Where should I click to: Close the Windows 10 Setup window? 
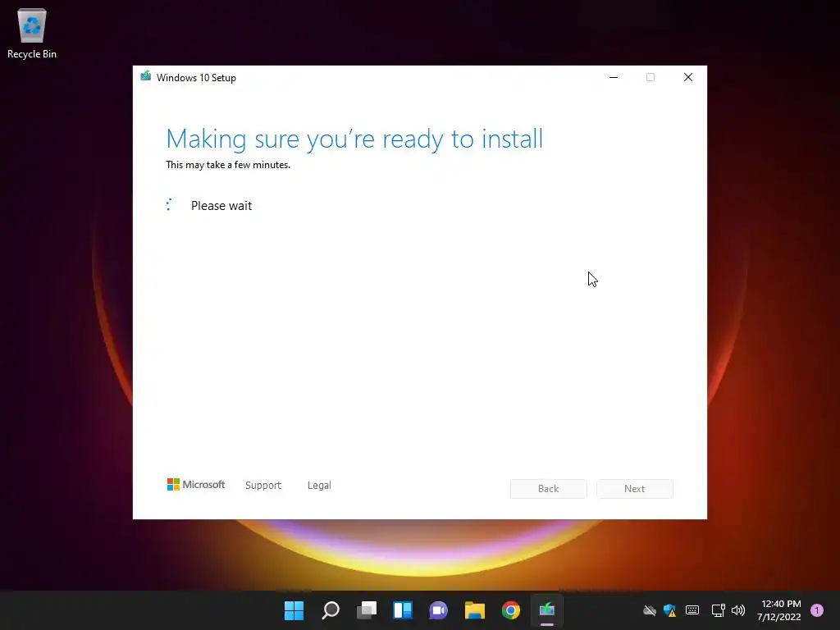(x=688, y=78)
